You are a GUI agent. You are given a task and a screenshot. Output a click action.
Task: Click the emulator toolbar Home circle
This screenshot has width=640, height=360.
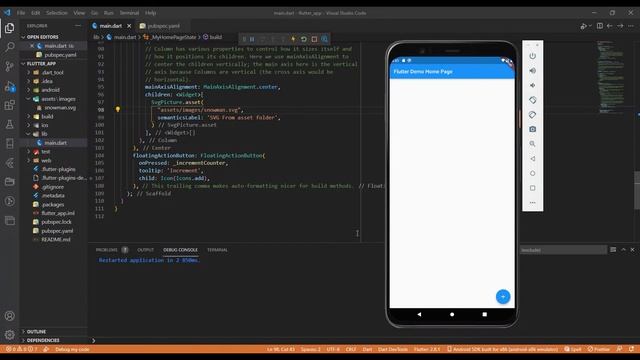[533, 173]
